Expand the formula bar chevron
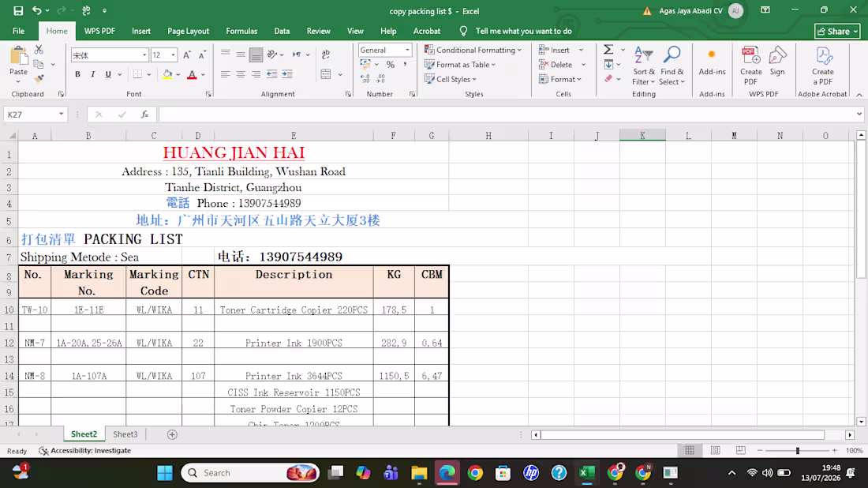The height and width of the screenshot is (488, 868). click(x=859, y=114)
